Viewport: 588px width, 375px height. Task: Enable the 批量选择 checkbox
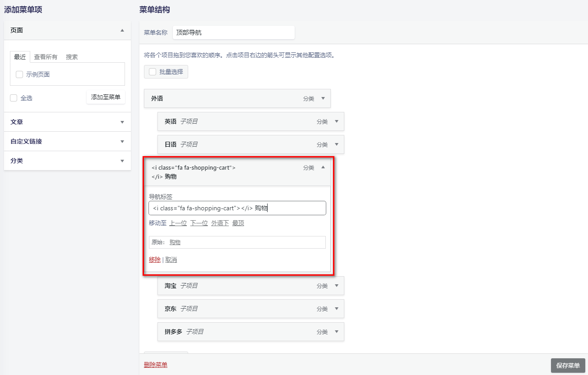coord(152,71)
